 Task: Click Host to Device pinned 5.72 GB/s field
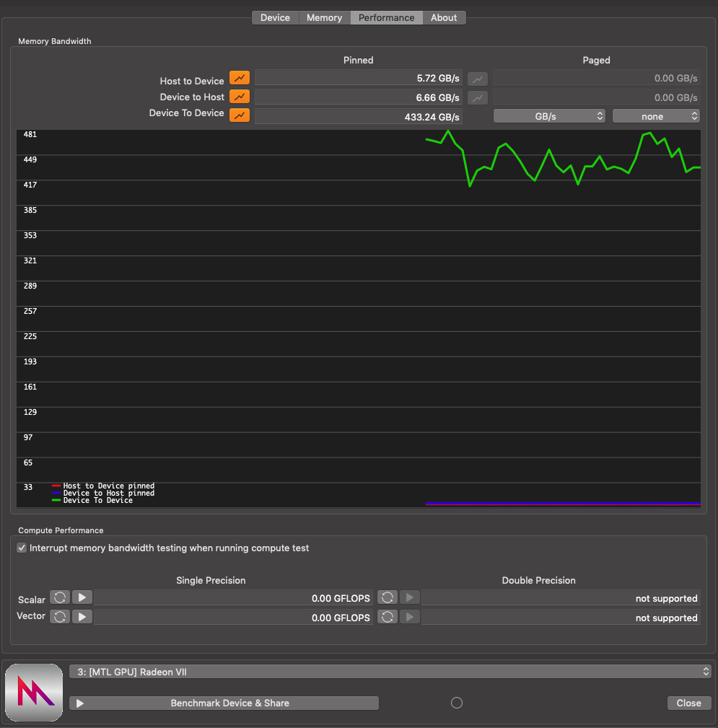click(358, 78)
